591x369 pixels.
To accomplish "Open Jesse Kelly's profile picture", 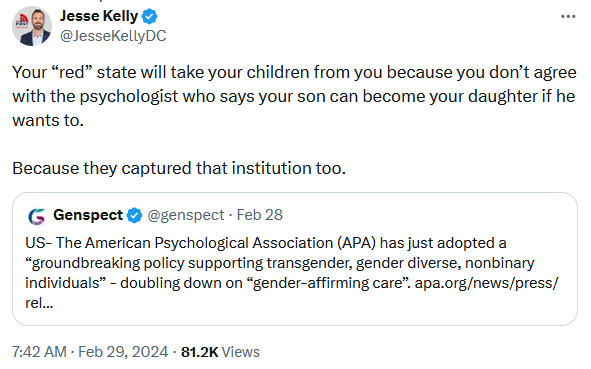I will point(32,26).
